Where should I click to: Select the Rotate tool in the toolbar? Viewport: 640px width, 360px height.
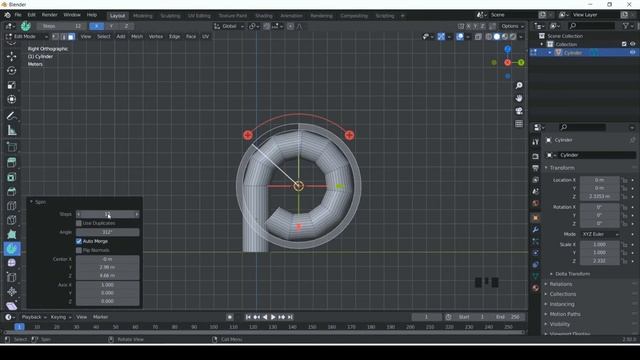[11, 71]
